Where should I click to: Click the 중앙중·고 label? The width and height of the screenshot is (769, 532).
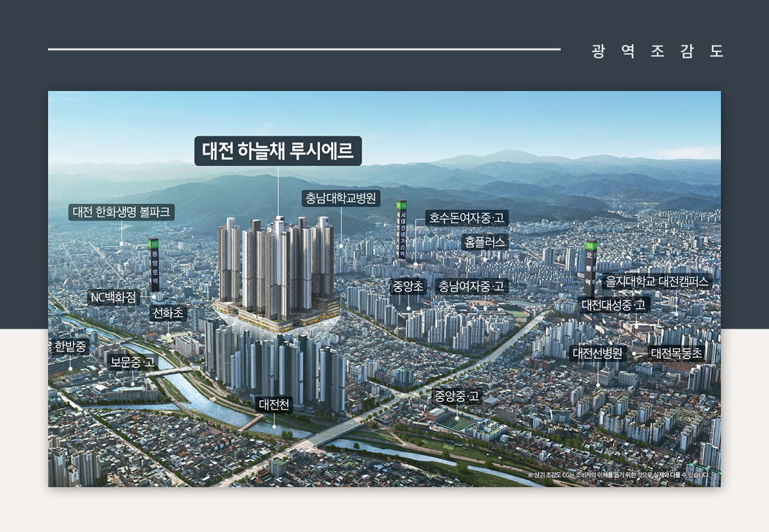[x=456, y=396]
